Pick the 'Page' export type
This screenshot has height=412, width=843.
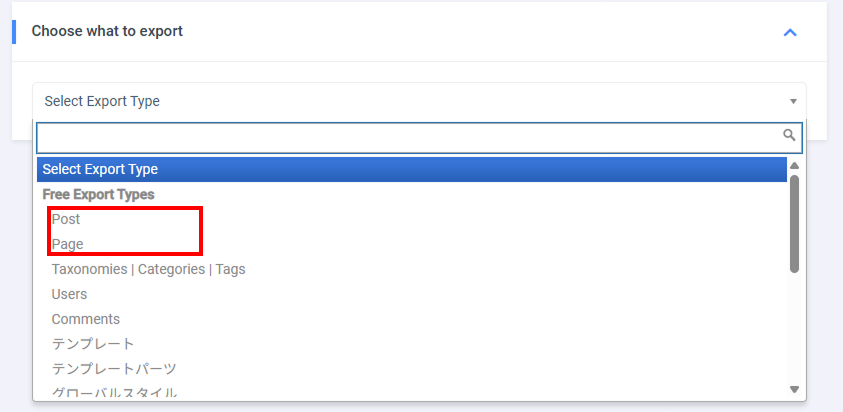[68, 244]
